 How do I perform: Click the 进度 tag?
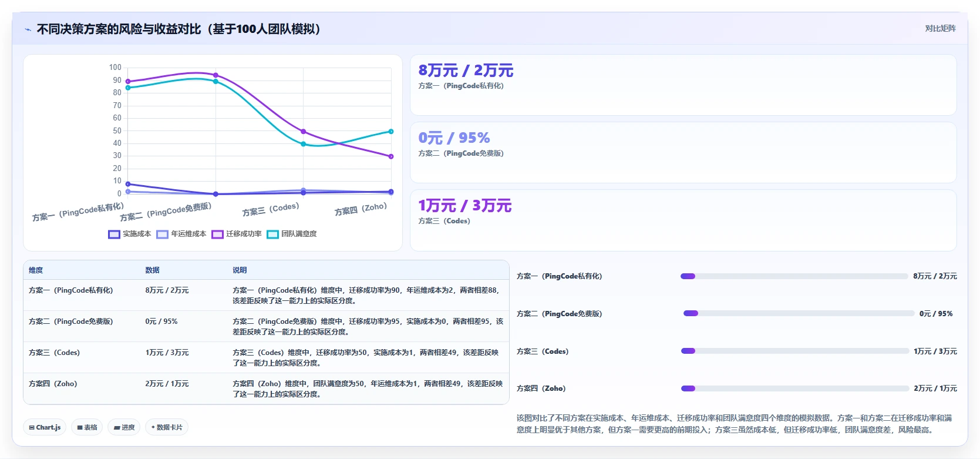coord(124,427)
